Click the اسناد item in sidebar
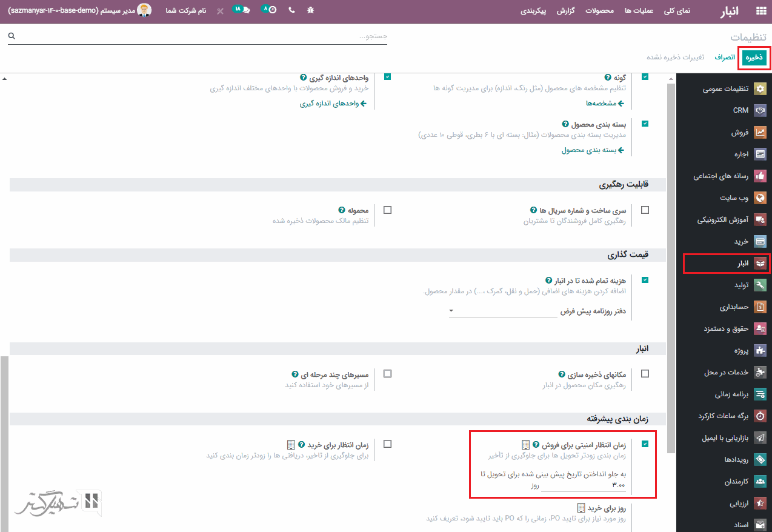Screen dimensions: 772x532 tap(724, 525)
